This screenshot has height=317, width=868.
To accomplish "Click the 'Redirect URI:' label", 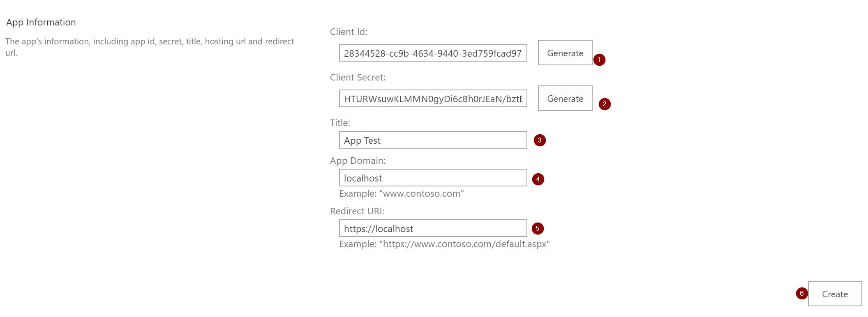I will pos(357,211).
